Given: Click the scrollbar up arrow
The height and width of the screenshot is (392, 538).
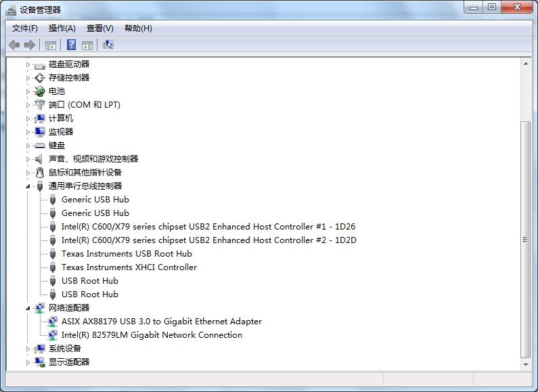Looking at the screenshot, I should tap(525, 64).
